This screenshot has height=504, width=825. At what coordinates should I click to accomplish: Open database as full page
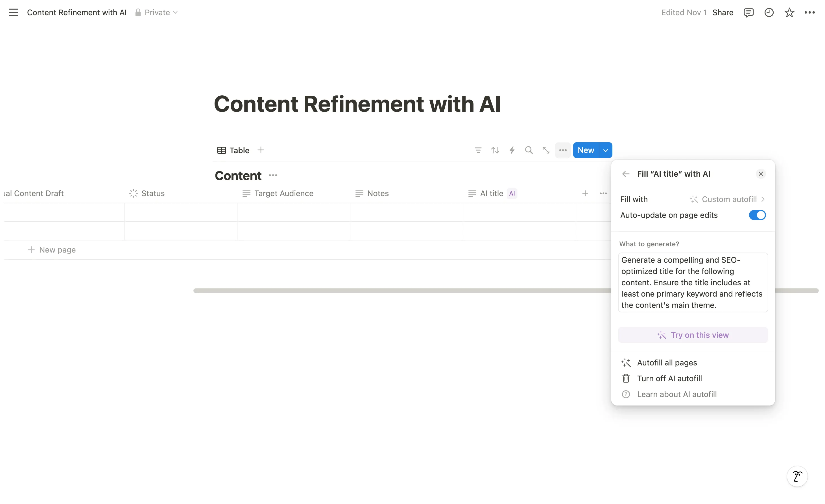546,150
